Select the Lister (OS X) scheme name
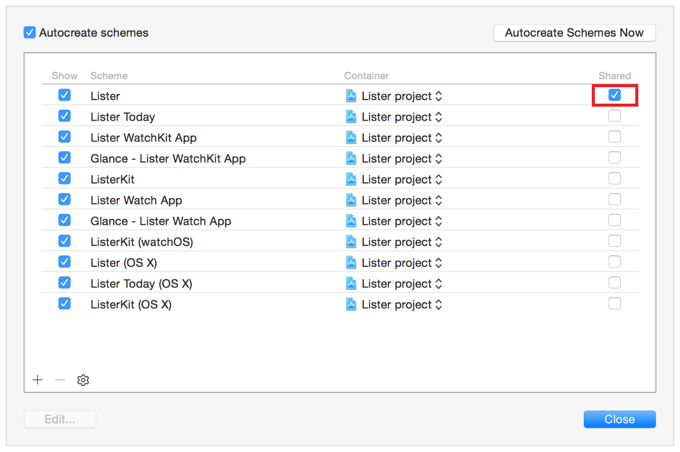This screenshot has height=452, width=680. [x=124, y=262]
